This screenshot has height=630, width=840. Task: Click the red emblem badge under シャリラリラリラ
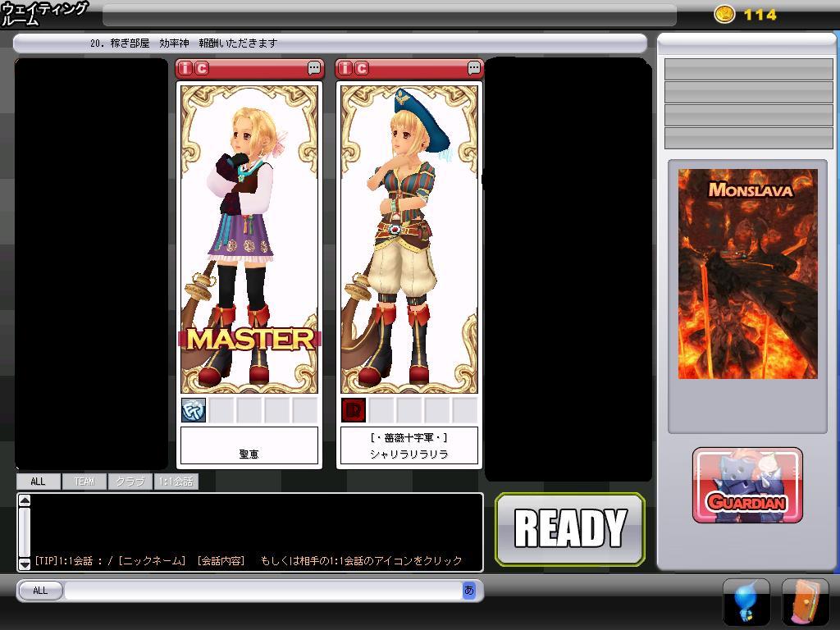354,409
